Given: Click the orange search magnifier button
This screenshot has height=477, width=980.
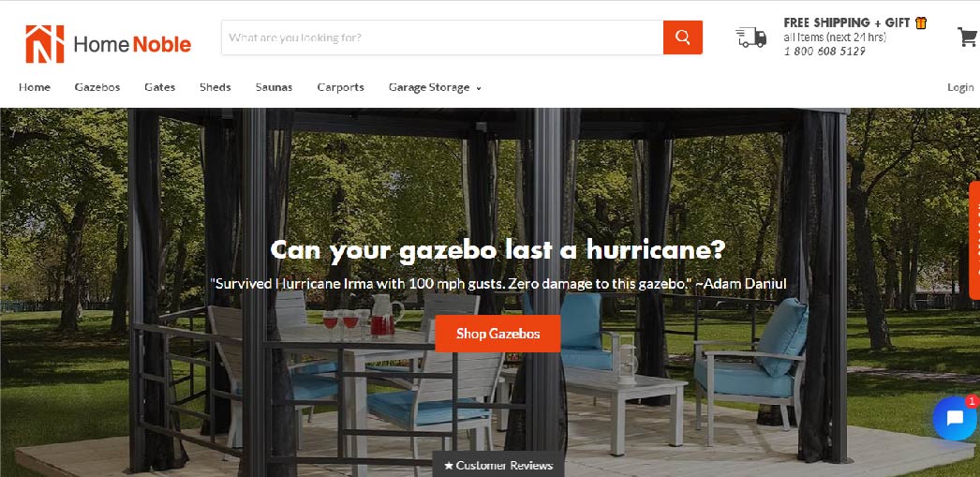Looking at the screenshot, I should [682, 37].
